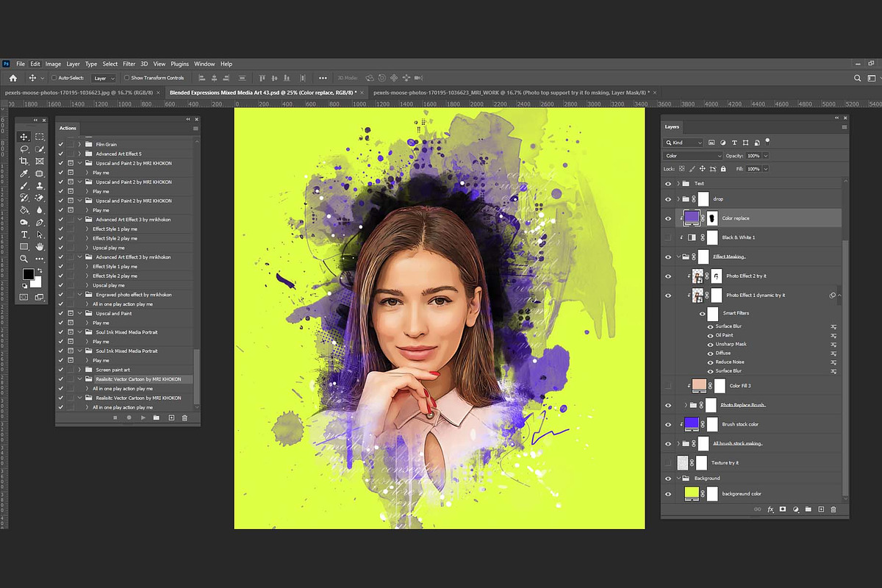Toggle the checkmark for Film Grain action
This screenshot has height=588, width=882.
(61, 144)
